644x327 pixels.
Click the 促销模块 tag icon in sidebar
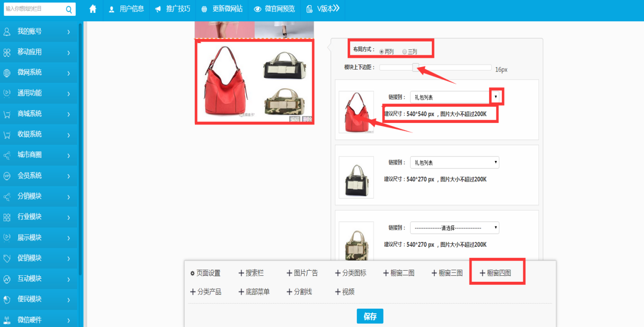[7, 258]
